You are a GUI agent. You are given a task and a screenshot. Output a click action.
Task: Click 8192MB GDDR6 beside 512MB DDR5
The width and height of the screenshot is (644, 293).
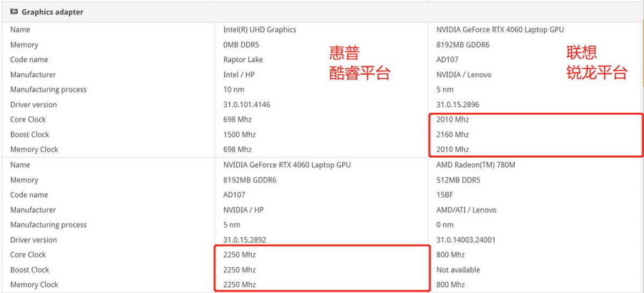click(250, 180)
